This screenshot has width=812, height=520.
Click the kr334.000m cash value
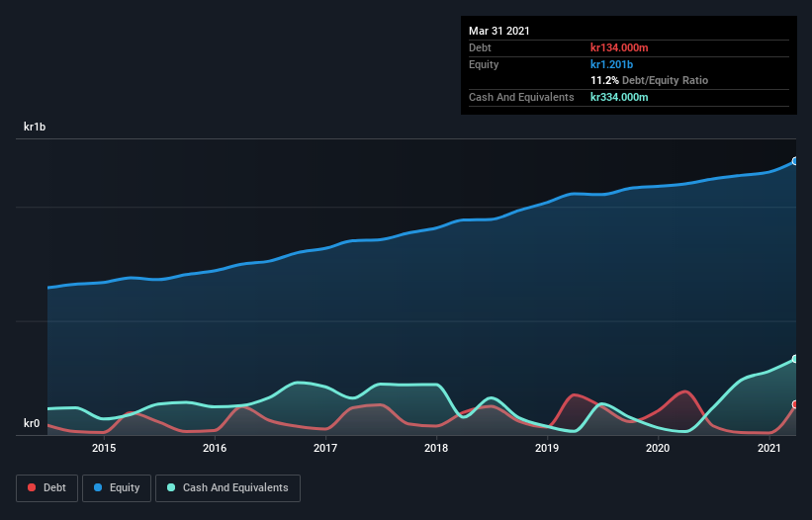click(x=619, y=97)
